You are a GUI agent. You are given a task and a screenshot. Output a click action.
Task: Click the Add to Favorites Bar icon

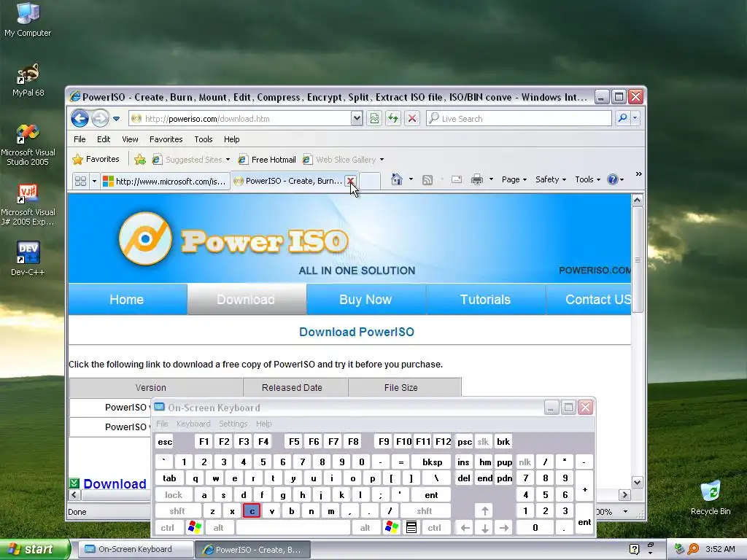[139, 160]
